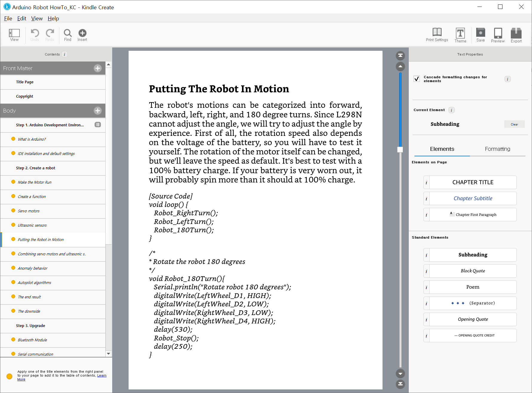Screen dimensions: 532x393
Task: Click the page position slider handle
Action: pos(400,150)
